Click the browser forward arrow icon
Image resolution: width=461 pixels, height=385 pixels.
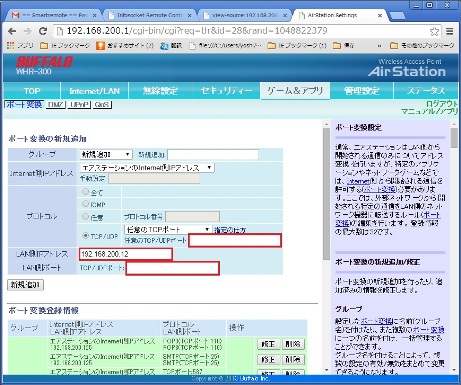click(27, 31)
